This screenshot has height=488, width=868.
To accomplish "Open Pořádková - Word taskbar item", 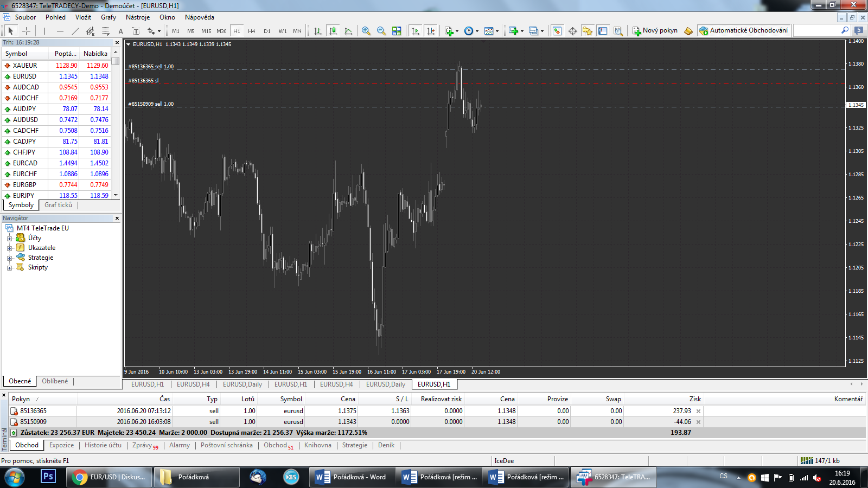I will pyautogui.click(x=353, y=477).
